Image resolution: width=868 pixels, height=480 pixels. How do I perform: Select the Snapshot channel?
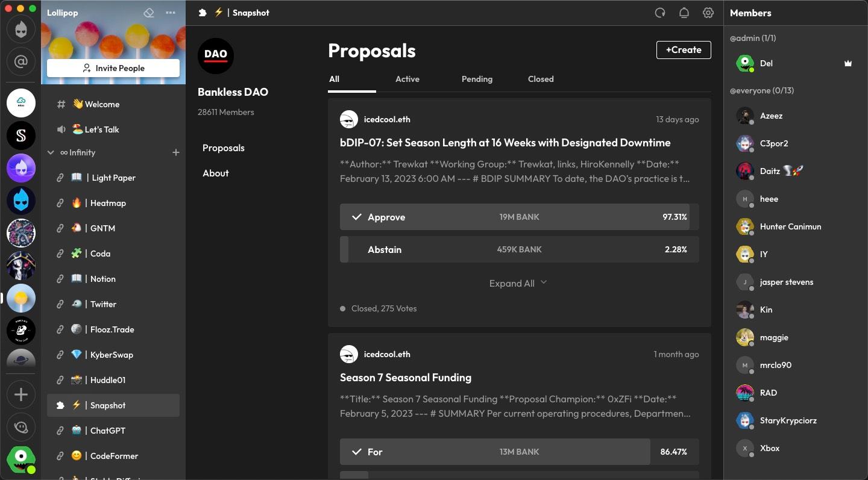113,405
